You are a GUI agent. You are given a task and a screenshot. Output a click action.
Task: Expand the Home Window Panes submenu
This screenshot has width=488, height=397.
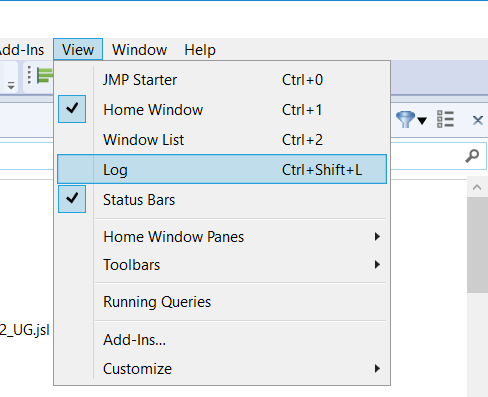222,237
